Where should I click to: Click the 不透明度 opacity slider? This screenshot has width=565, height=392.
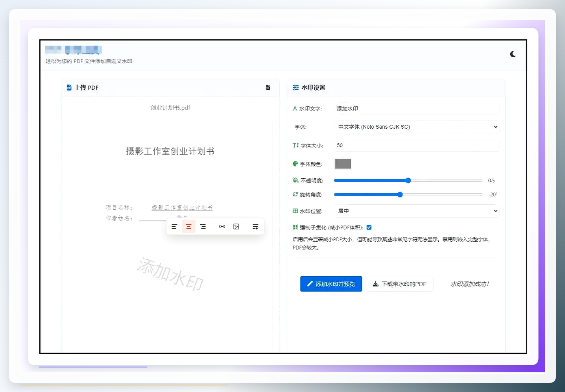408,181
